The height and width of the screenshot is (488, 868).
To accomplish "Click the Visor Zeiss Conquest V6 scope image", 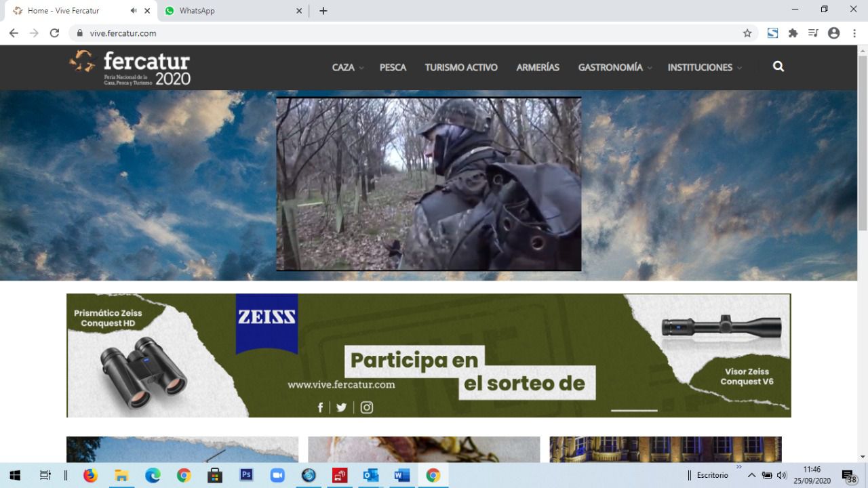I will click(x=722, y=327).
